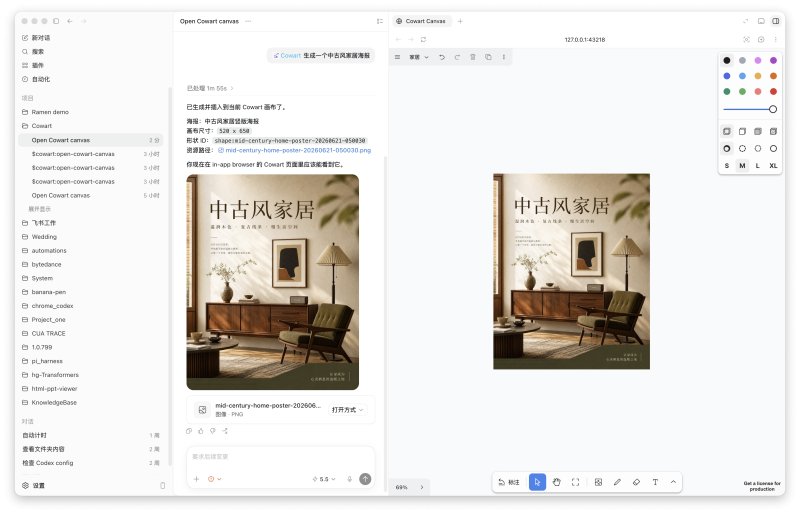Adjust the opacity slider handle
Screen dimensions: 800x514
pos(773,109)
